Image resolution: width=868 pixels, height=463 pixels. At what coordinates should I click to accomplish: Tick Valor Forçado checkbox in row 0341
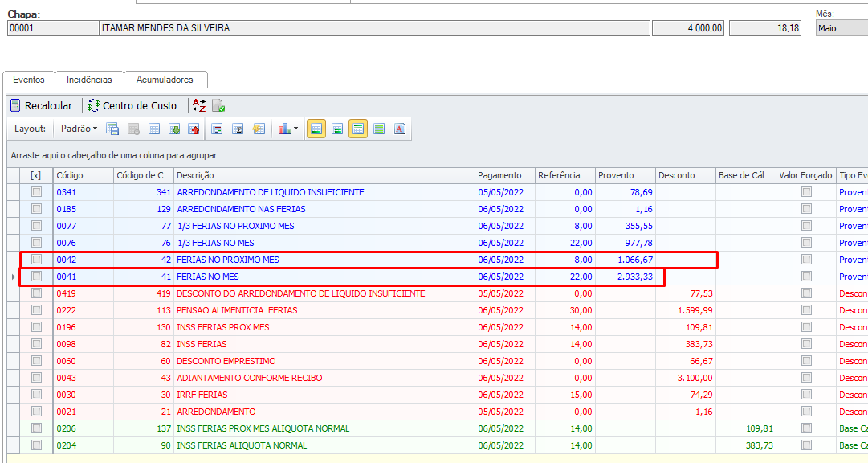[x=806, y=192]
